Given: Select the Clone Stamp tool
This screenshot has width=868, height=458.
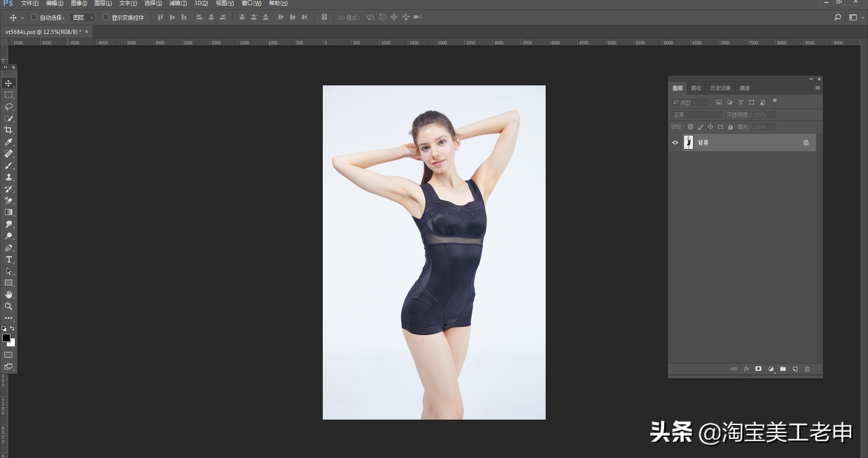Looking at the screenshot, I should coord(9,177).
